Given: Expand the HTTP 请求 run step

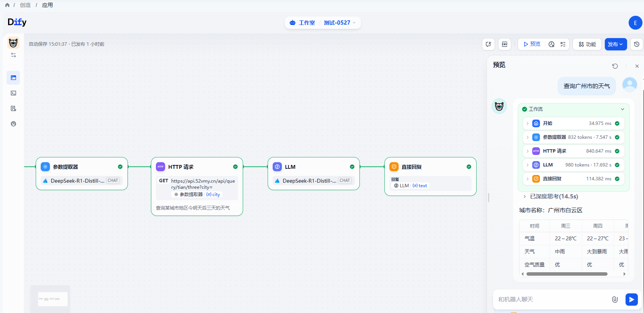Looking at the screenshot, I should click(x=528, y=151).
